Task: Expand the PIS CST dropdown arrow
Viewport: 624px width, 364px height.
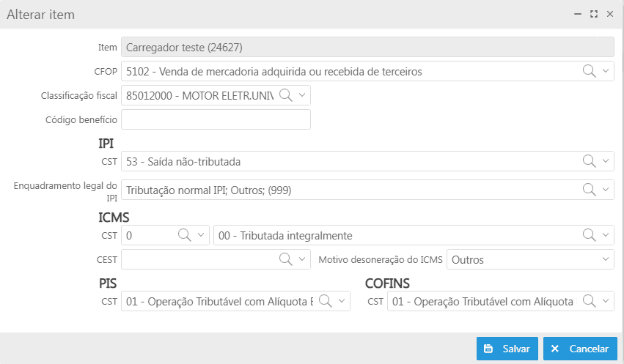Action: (x=342, y=301)
